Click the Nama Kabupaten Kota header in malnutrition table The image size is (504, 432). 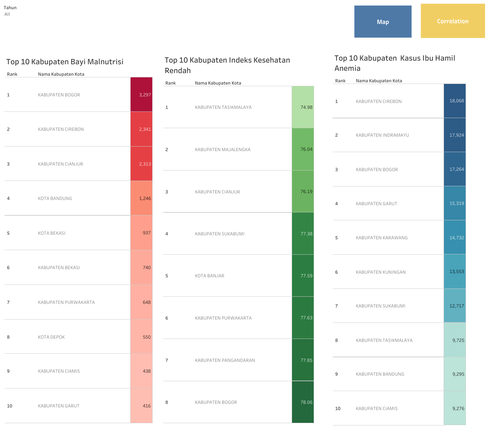coord(61,74)
